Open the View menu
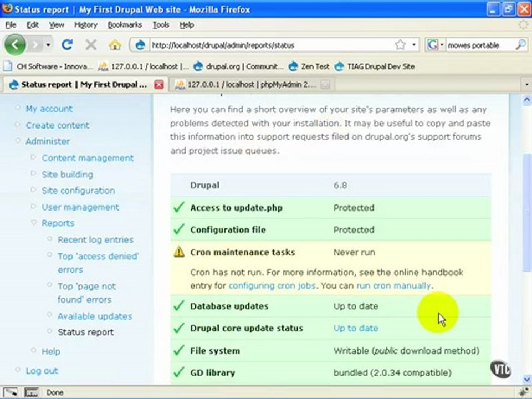The image size is (532, 399). pyautogui.click(x=57, y=25)
